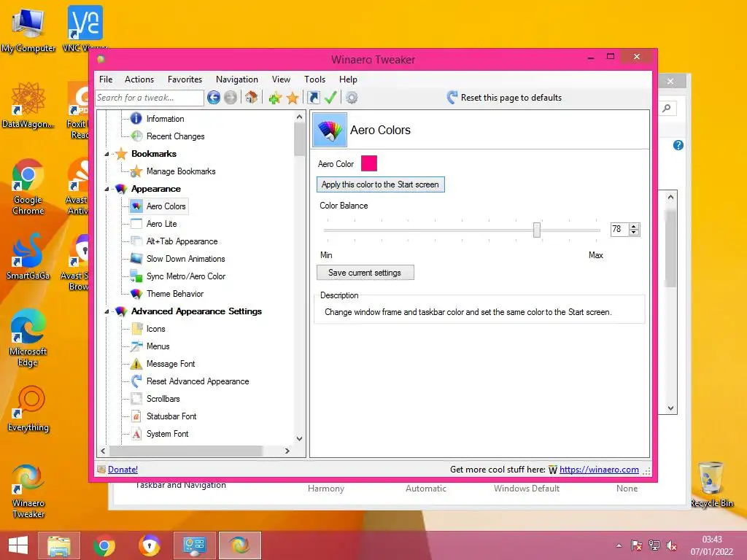The height and width of the screenshot is (560, 747).
Task: Open the Navigation menu
Action: [237, 79]
